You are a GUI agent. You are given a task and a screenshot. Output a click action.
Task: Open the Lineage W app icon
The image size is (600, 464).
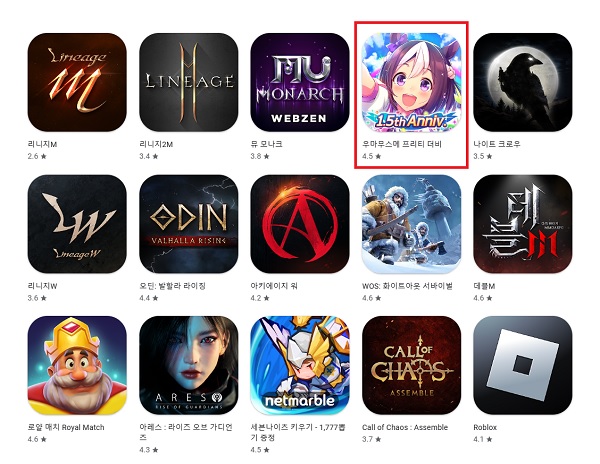(77, 224)
